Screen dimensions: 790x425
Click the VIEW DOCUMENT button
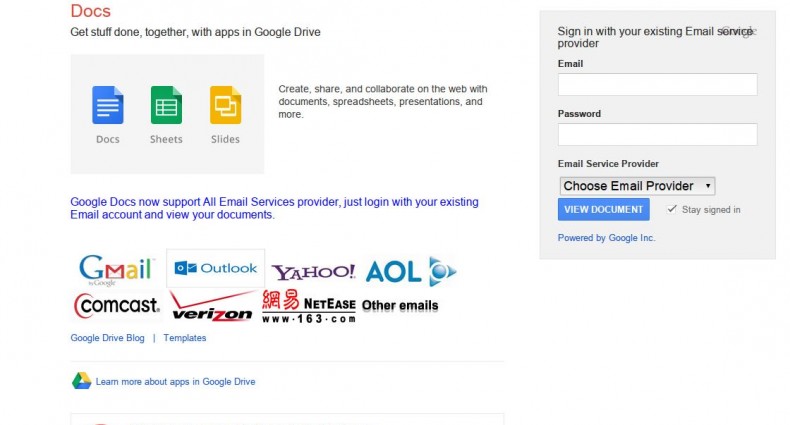pyautogui.click(x=603, y=209)
